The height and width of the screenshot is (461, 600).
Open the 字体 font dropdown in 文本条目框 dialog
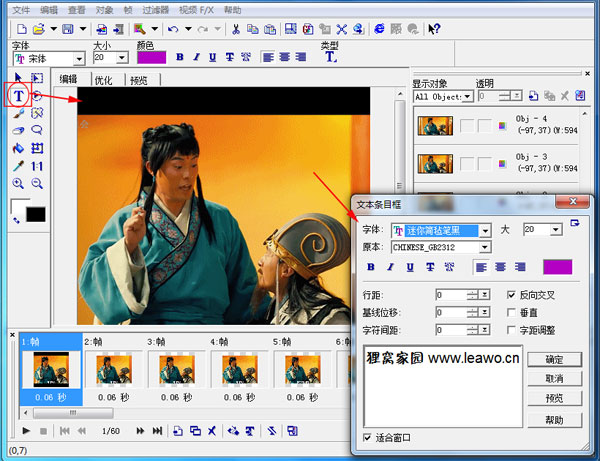click(x=485, y=231)
